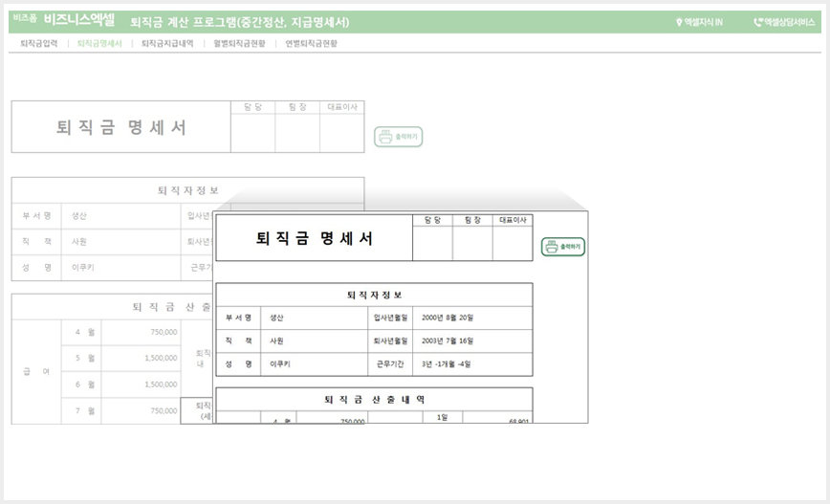The width and height of the screenshot is (830, 504).
Task: Open the 엑셀상담서비스 phone link
Action: point(784,22)
